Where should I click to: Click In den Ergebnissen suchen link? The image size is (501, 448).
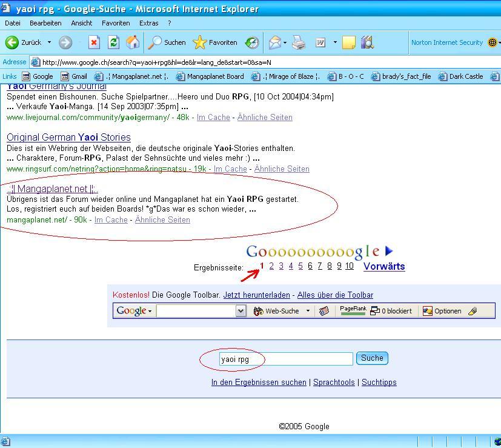tap(259, 383)
